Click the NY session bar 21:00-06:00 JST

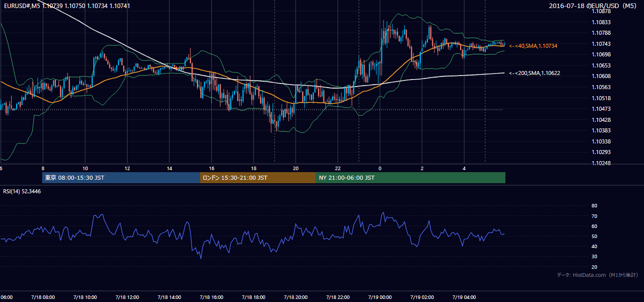(x=411, y=178)
